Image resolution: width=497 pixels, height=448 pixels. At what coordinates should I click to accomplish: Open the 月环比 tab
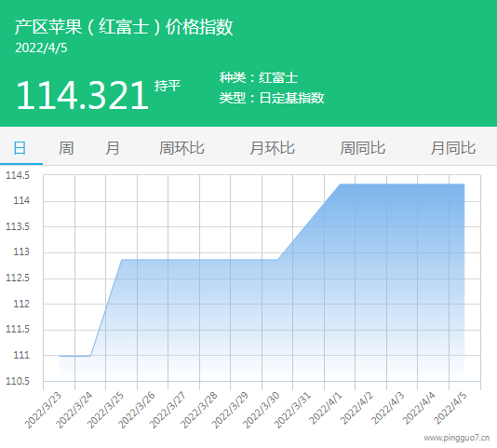pos(273,148)
